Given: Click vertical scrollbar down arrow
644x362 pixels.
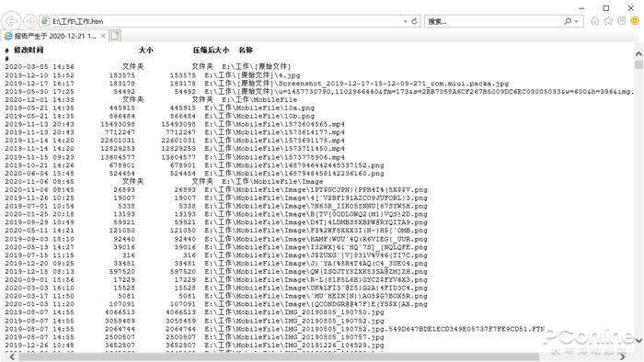Looking at the screenshot, I should [638, 340].
